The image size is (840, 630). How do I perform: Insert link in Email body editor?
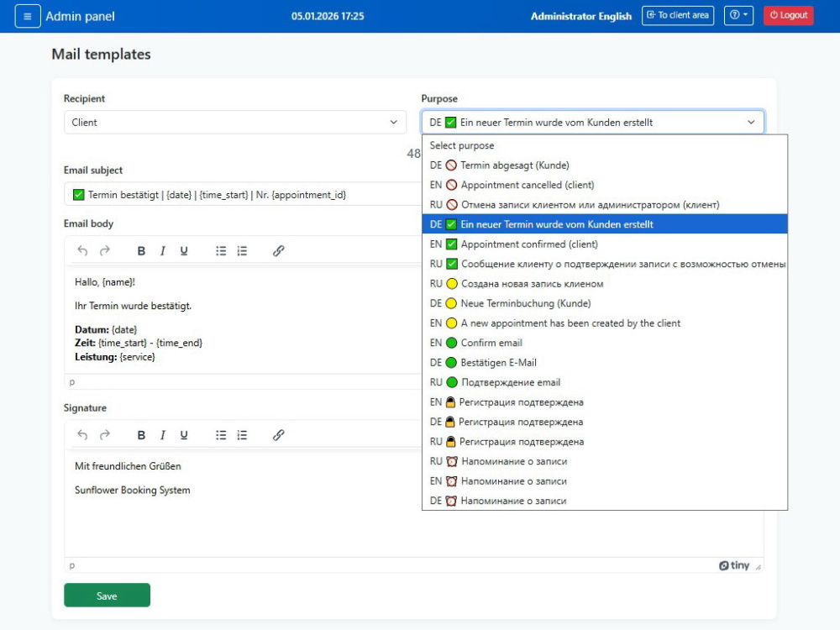tap(278, 250)
